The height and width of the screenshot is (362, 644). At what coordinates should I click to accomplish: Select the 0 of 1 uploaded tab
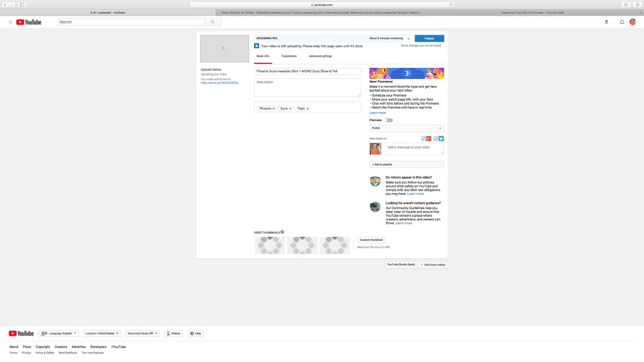(107, 12)
